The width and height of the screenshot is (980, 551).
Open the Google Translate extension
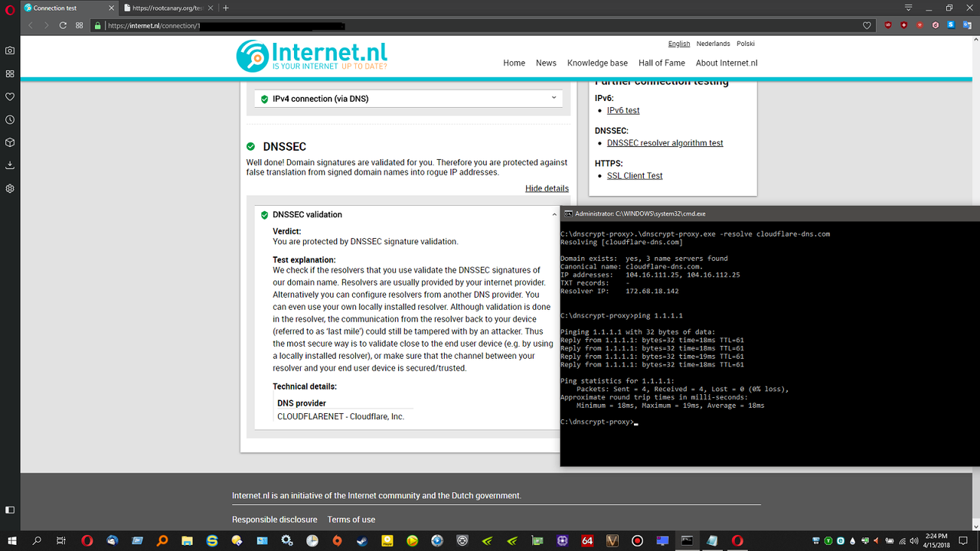(x=968, y=24)
